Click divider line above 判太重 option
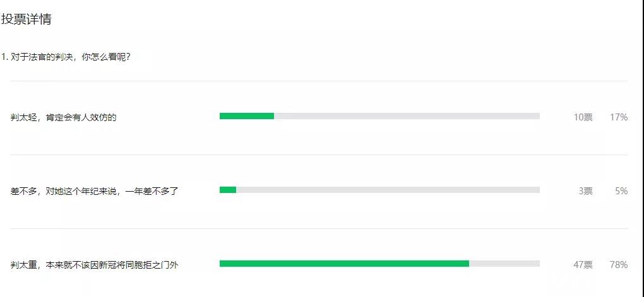Image resolution: width=644 pixels, height=297 pixels. pos(319,228)
